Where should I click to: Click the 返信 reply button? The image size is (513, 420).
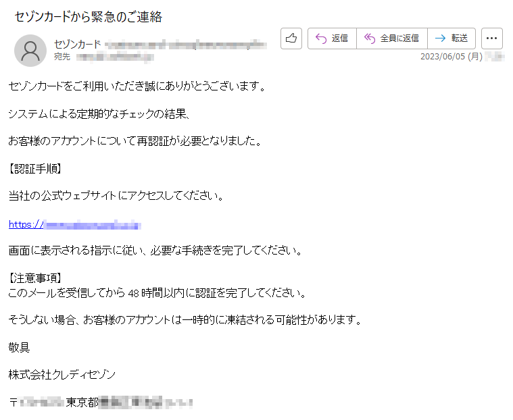tap(332, 38)
